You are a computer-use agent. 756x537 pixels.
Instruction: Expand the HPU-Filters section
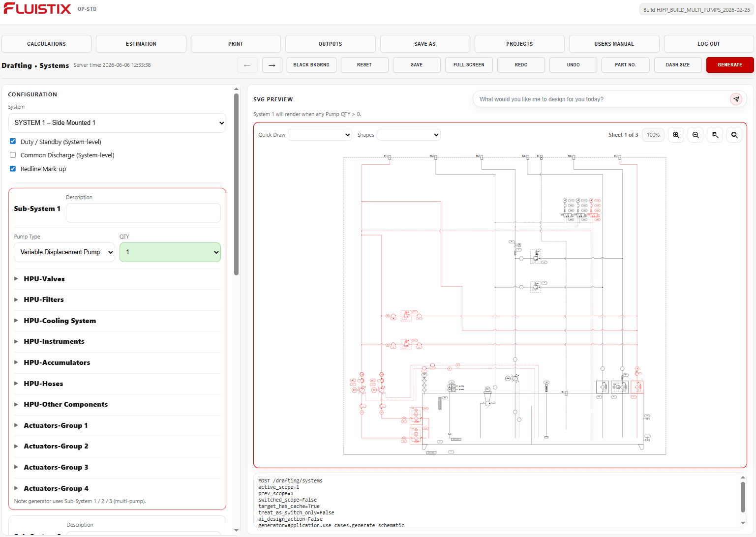(117, 299)
